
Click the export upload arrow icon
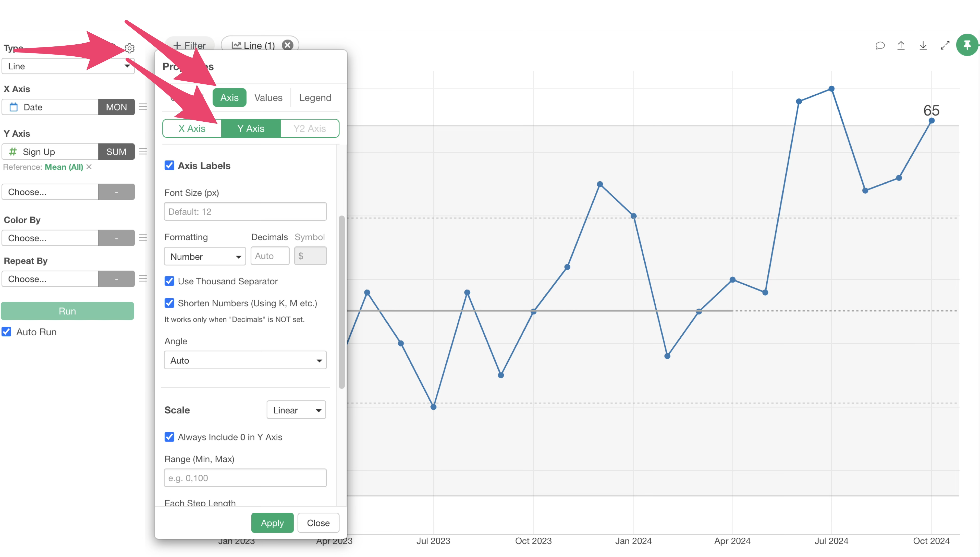(901, 45)
